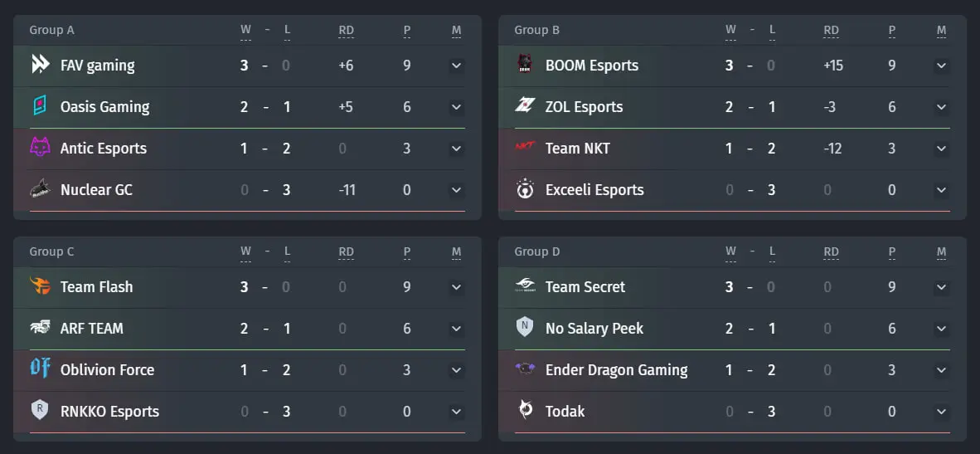Screen dimensions: 980x454
Task: Click the RD column header in Group A
Action: tap(346, 30)
